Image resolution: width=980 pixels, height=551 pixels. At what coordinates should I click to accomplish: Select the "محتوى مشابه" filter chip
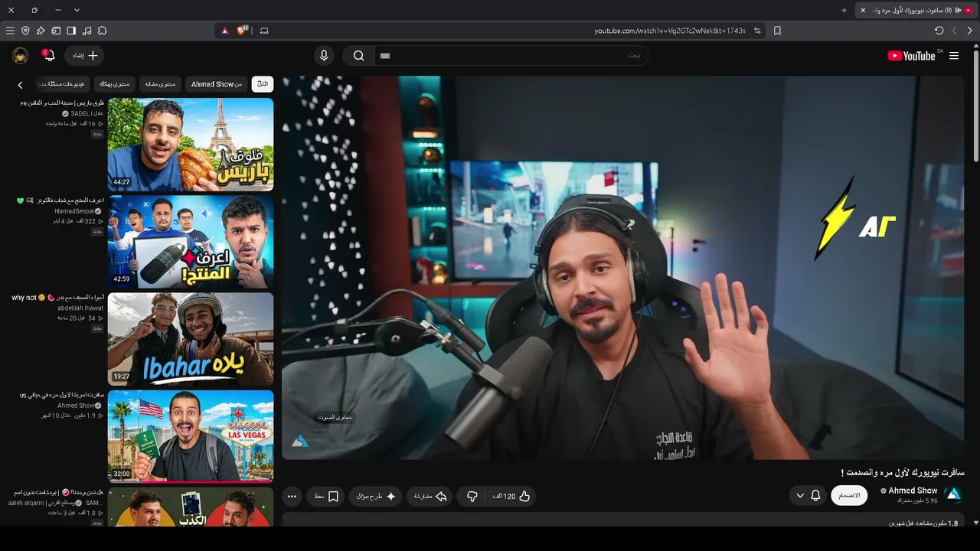click(161, 83)
